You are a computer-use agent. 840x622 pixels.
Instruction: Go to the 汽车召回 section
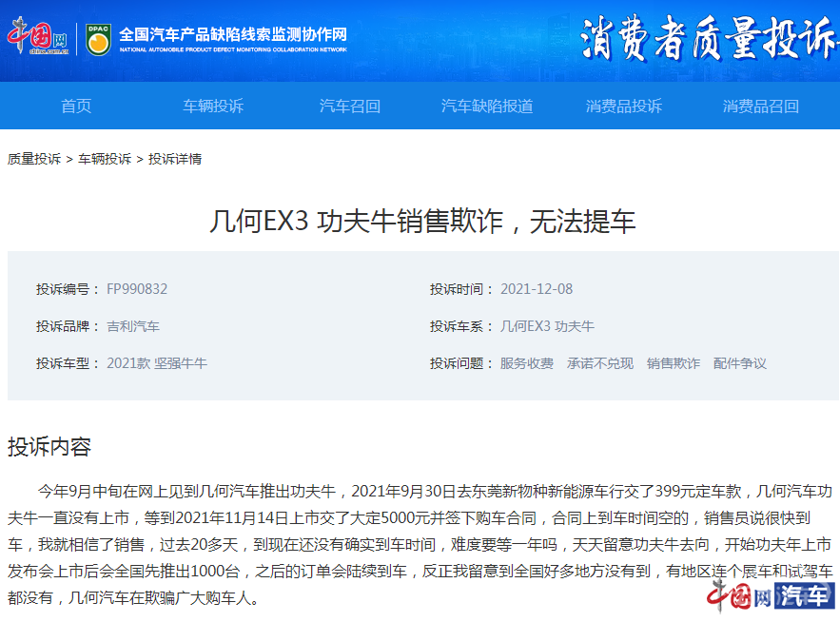[350, 107]
